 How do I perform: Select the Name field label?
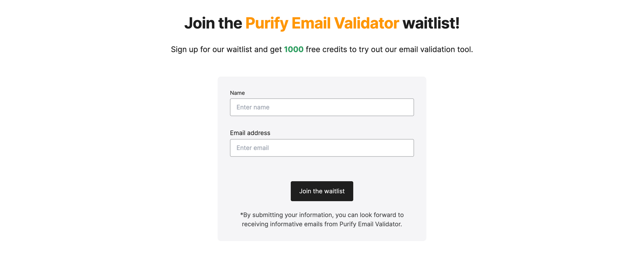237,93
